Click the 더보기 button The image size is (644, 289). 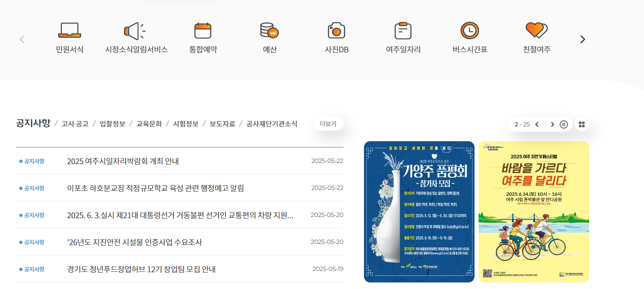click(x=328, y=124)
